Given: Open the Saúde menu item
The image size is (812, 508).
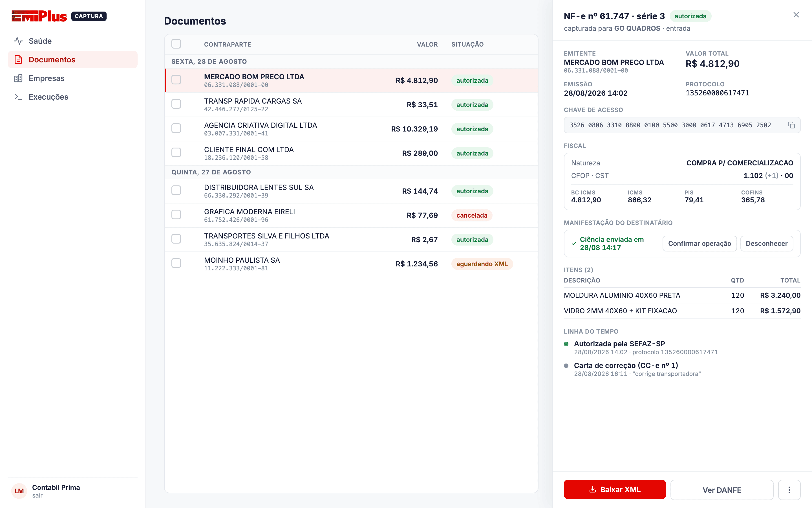Looking at the screenshot, I should pyautogui.click(x=72, y=41).
